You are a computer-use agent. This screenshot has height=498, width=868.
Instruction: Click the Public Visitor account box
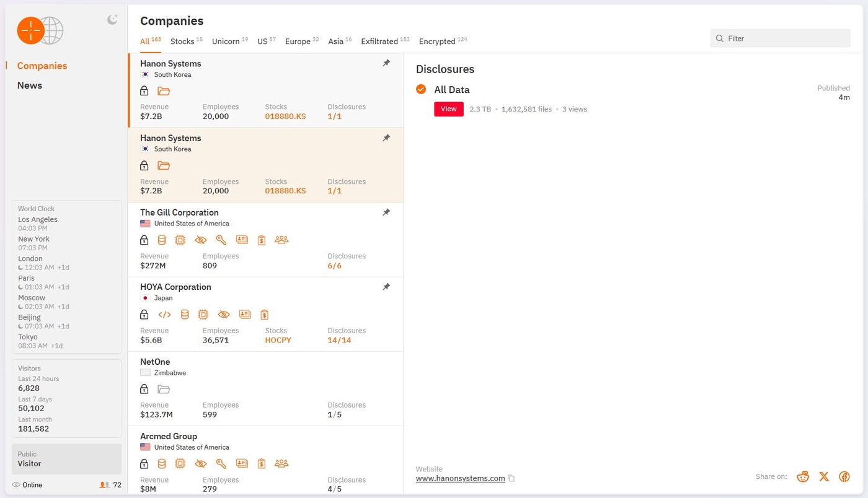click(x=66, y=459)
